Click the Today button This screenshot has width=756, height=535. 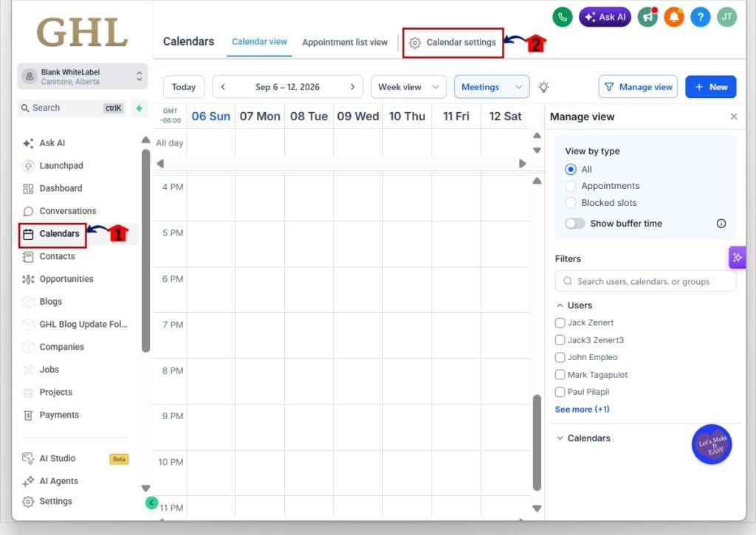click(184, 87)
